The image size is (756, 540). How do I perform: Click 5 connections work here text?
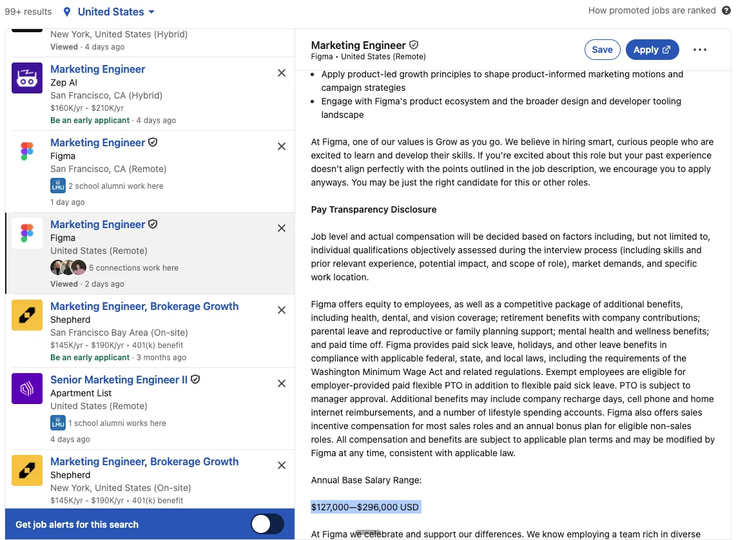tap(133, 267)
